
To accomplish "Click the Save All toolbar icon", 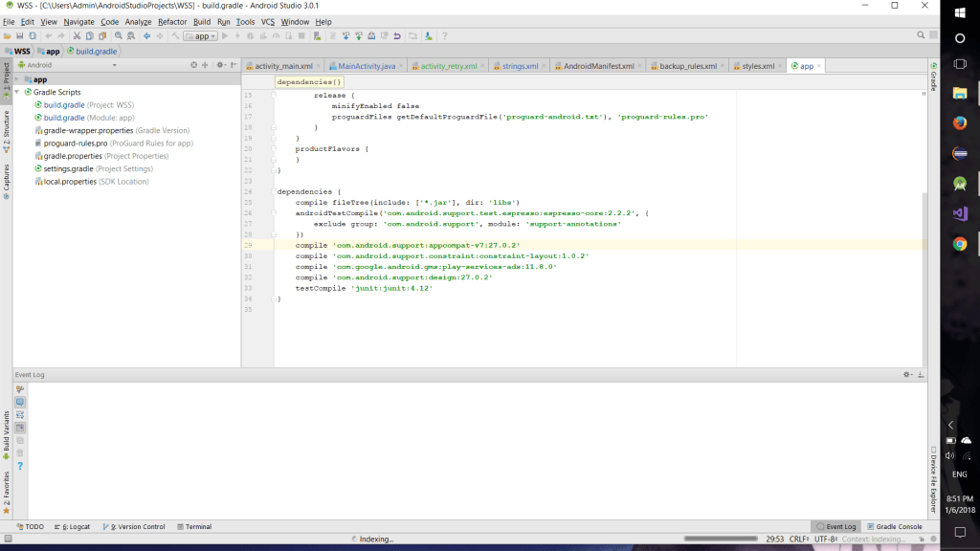I will pos(19,35).
